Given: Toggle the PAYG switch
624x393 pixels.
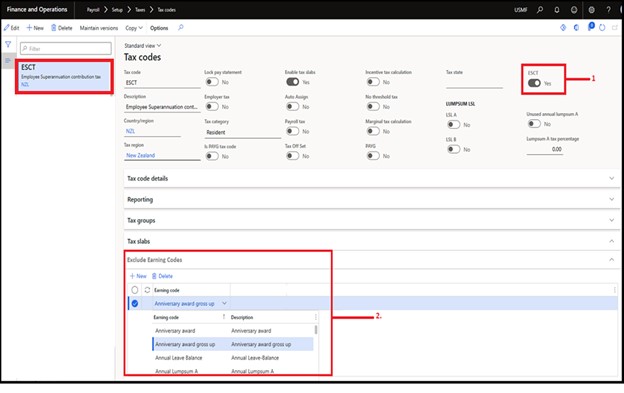Looking at the screenshot, I should click(x=373, y=156).
